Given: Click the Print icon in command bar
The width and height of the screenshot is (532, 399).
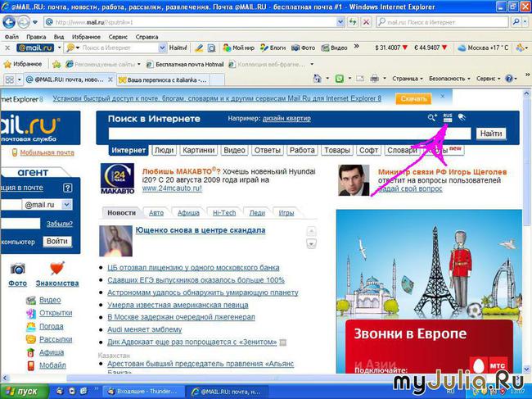Looking at the screenshot, I should point(374,79).
